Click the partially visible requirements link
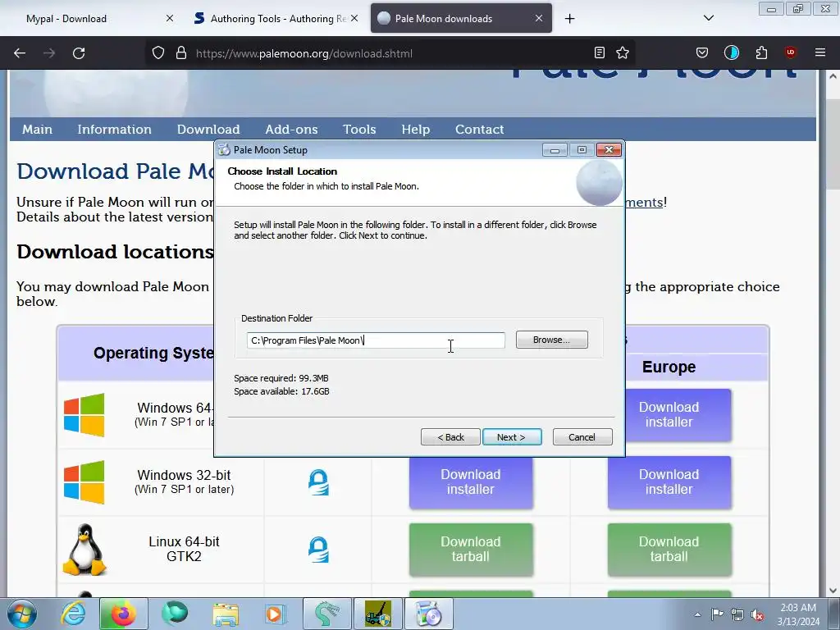 pyautogui.click(x=645, y=202)
